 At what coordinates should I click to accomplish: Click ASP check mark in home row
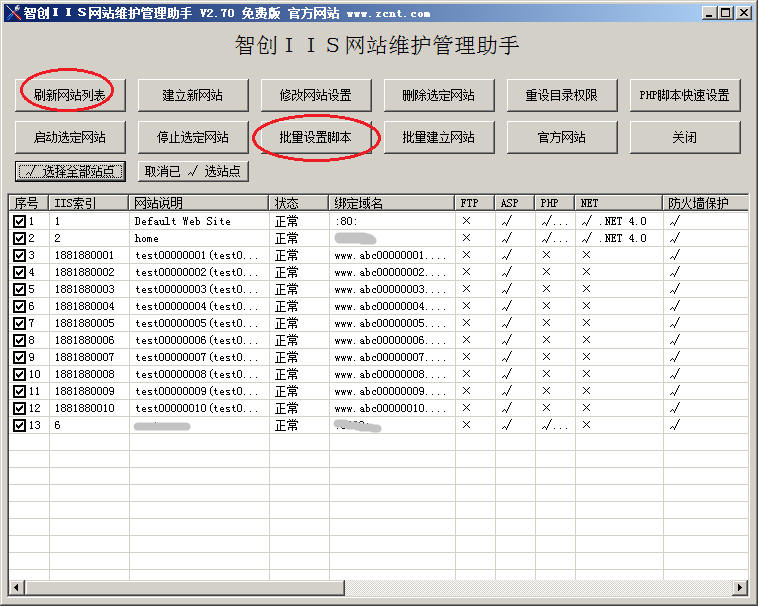tap(507, 238)
